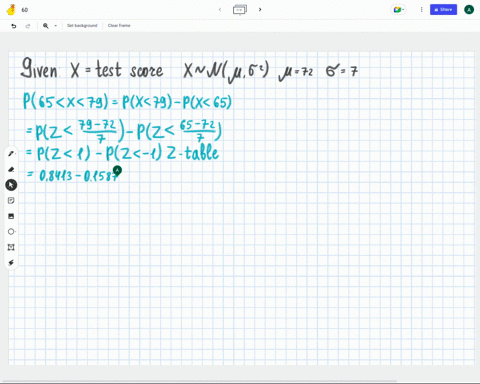Click the zoom magnifier icon
Viewport: 480px width, 384px height.
pos(46,26)
